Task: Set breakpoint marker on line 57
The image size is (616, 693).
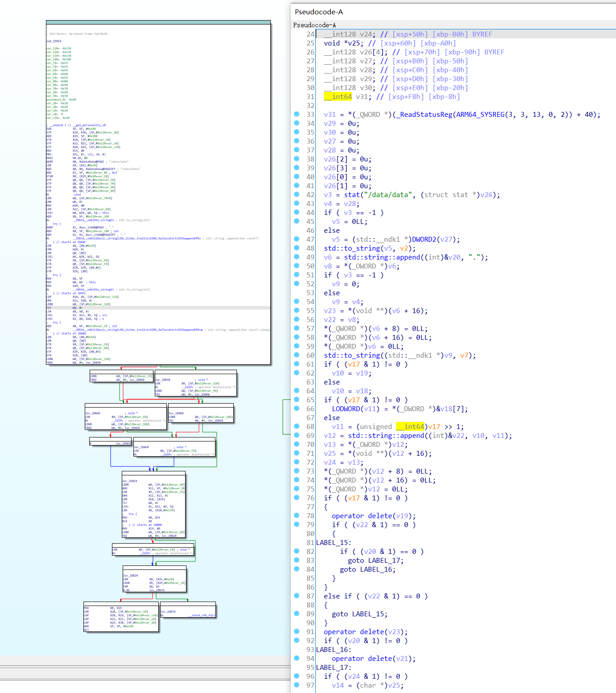Action: tap(297, 328)
